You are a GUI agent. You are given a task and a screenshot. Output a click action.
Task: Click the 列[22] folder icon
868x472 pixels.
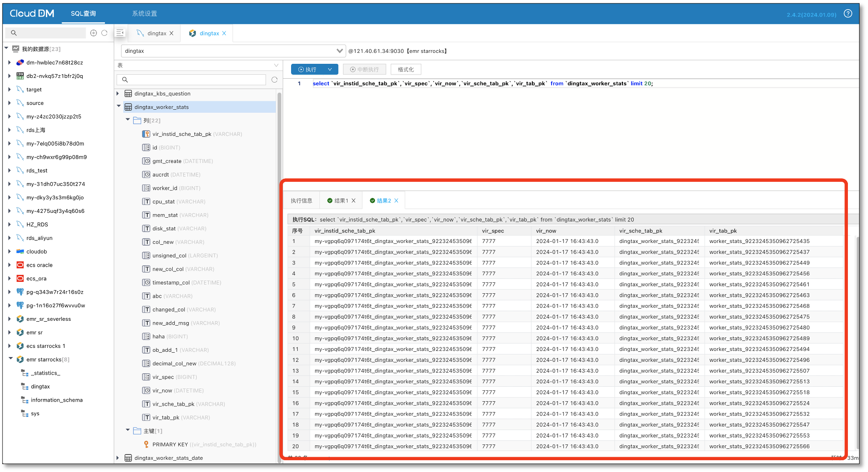pos(137,120)
